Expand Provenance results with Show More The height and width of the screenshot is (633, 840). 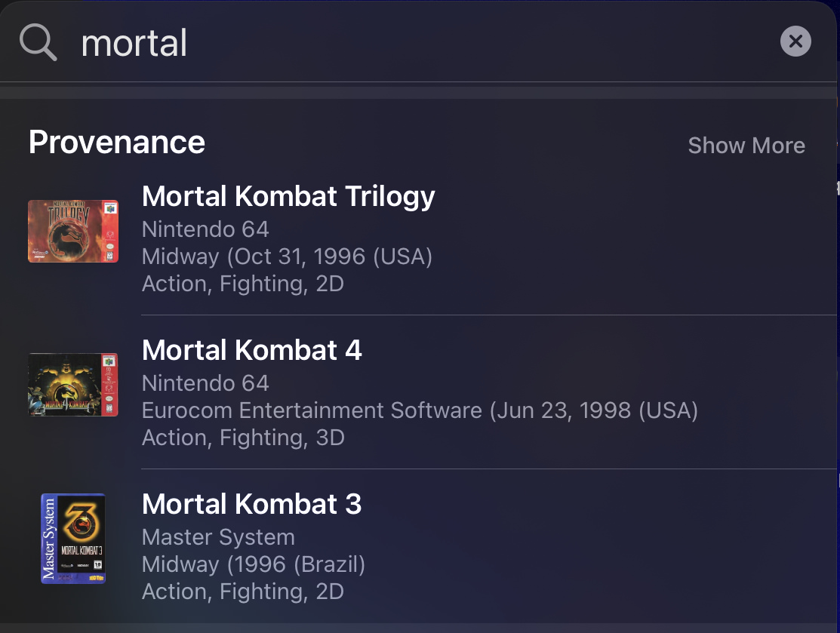point(746,146)
